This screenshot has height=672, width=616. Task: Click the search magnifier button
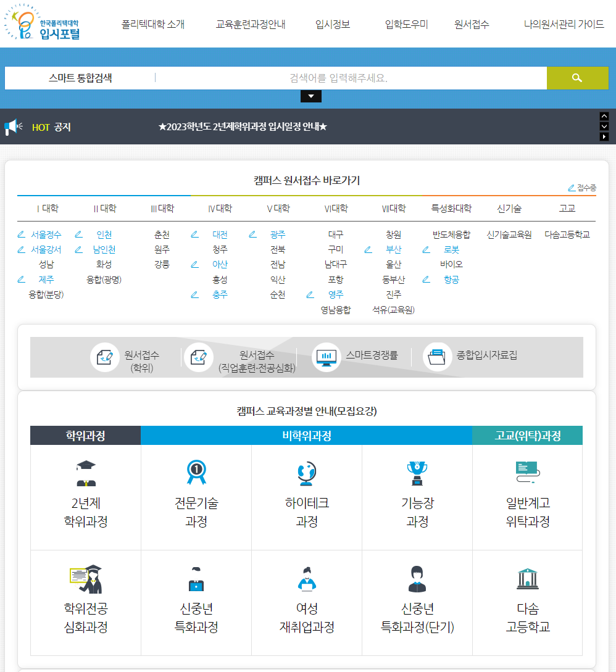tap(576, 78)
